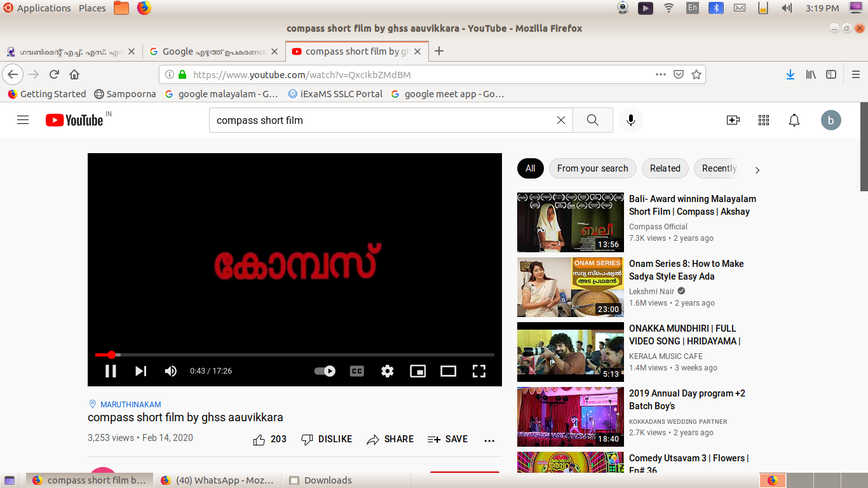The width and height of the screenshot is (868, 488).
Task: Open the MARUTHINAKAM location link
Action: [130, 404]
